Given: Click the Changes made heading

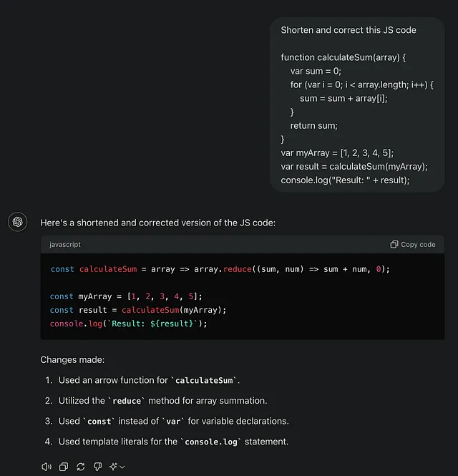Looking at the screenshot, I should coord(72,360).
